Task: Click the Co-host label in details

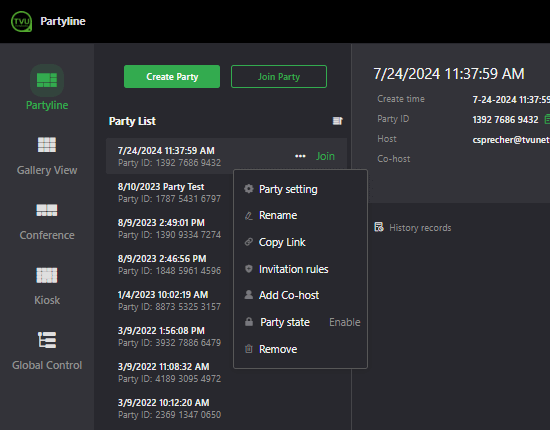Action: point(394,159)
